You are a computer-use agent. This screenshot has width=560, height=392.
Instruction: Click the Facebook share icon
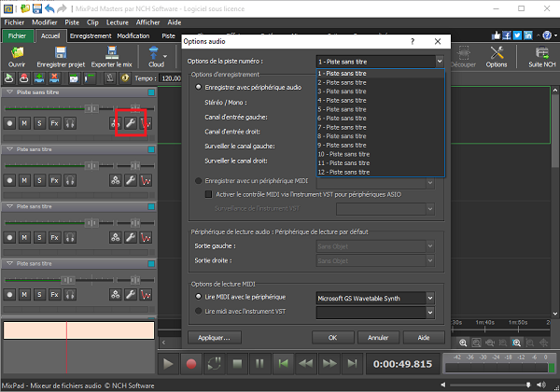point(507,35)
